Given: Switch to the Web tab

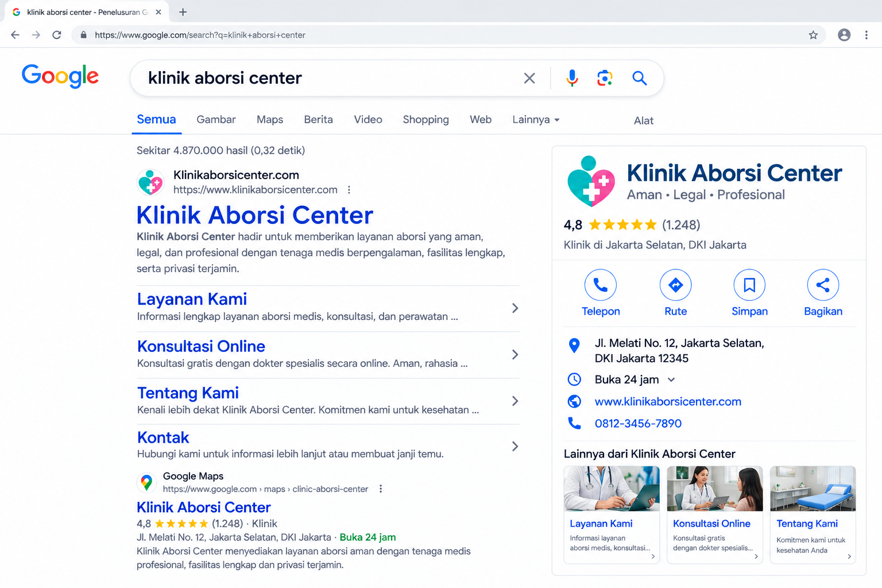Looking at the screenshot, I should pos(481,119).
